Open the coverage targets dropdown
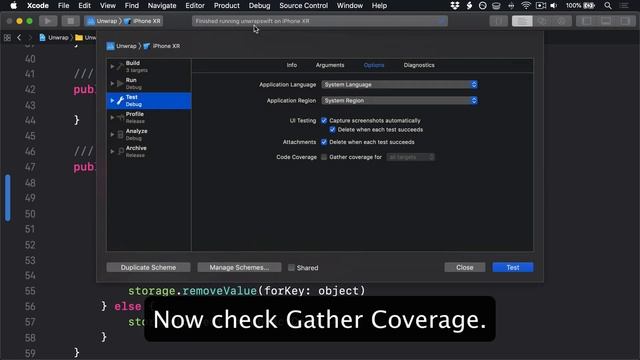 click(411, 157)
